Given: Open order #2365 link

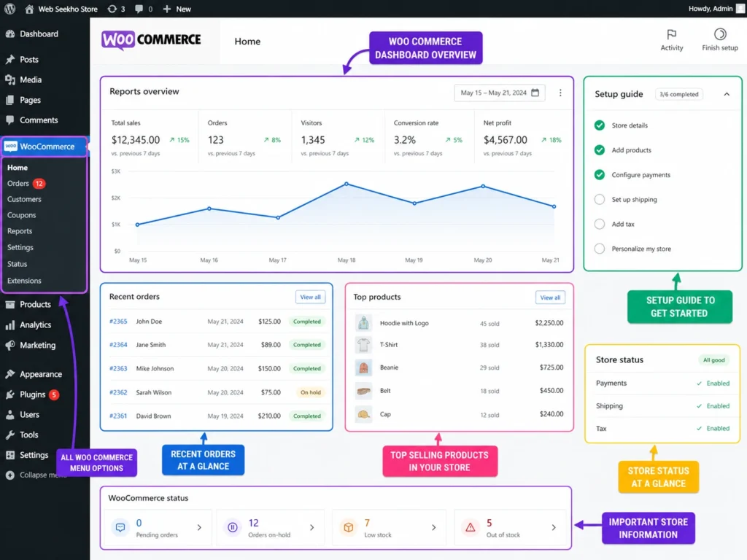Looking at the screenshot, I should click(118, 322).
